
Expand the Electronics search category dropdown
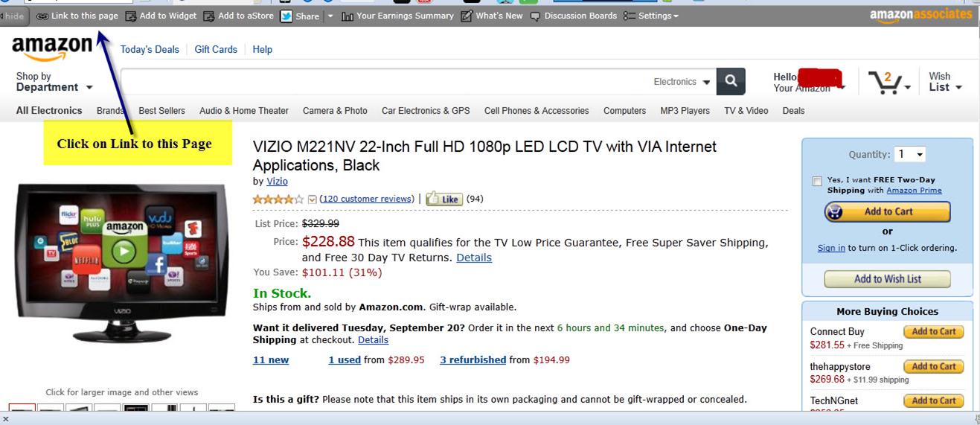(682, 82)
